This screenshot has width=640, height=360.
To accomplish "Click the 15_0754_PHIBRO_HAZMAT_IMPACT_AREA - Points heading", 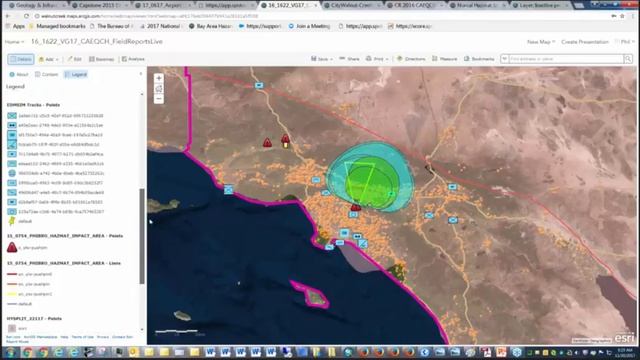I will 65,236.
